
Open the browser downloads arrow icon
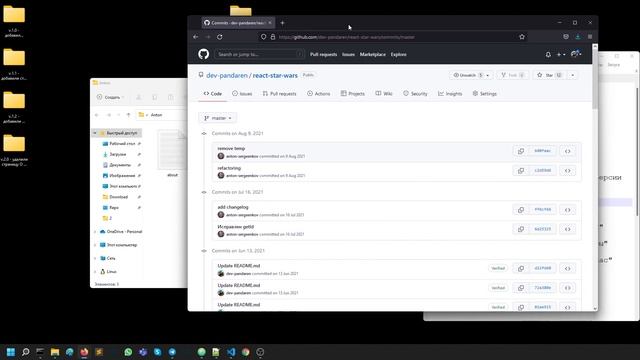578,37
